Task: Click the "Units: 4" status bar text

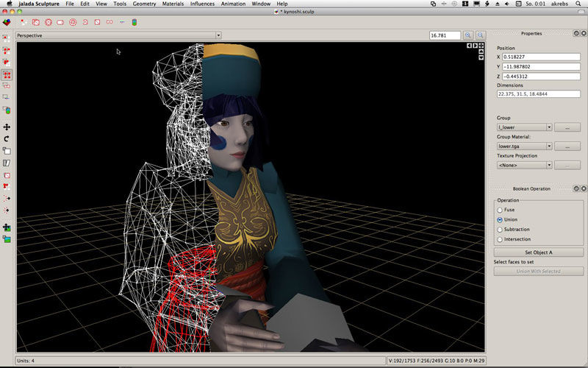Action: [x=26, y=361]
